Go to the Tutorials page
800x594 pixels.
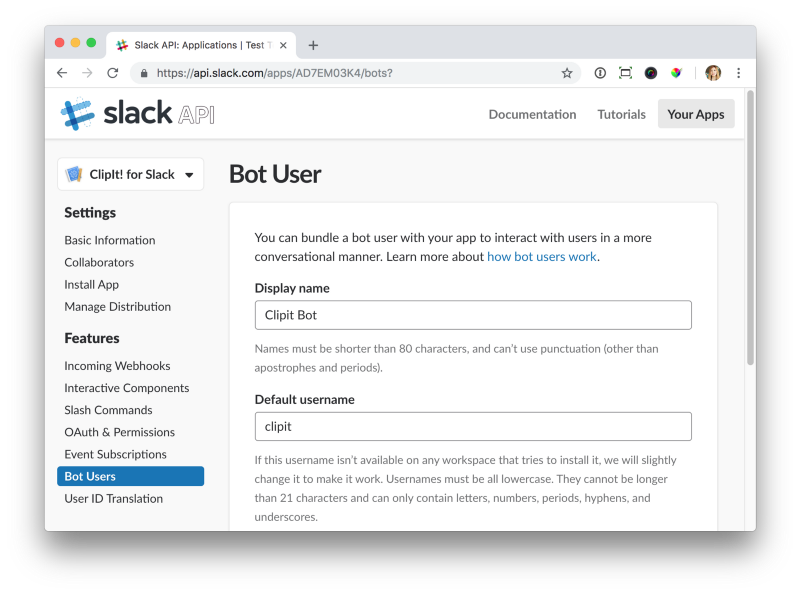622,114
